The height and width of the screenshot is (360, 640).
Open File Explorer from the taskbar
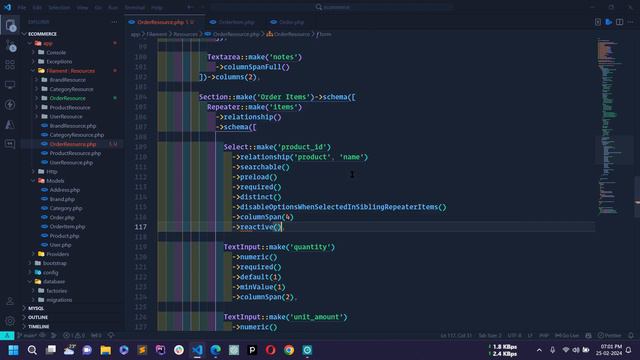click(106, 350)
